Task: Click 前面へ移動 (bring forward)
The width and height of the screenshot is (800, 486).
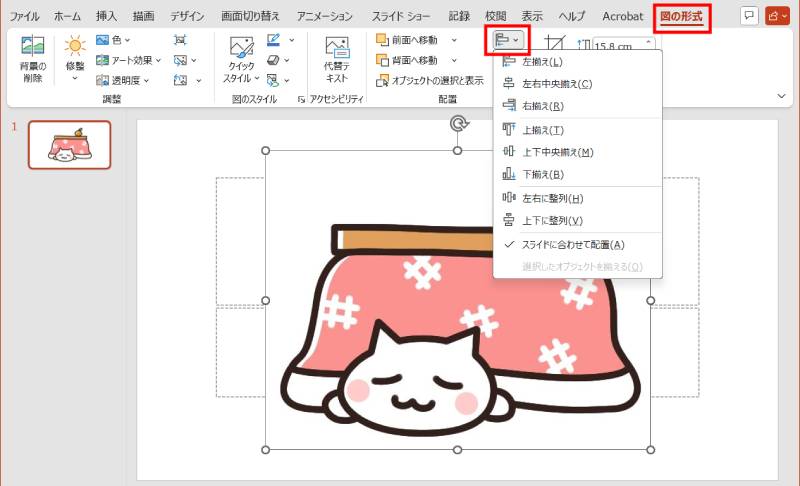Action: click(x=407, y=40)
